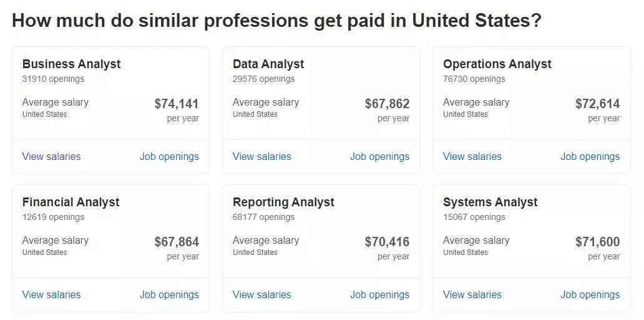Open Business Analyst Job openings link
This screenshot has width=644, height=320.
pos(169,157)
